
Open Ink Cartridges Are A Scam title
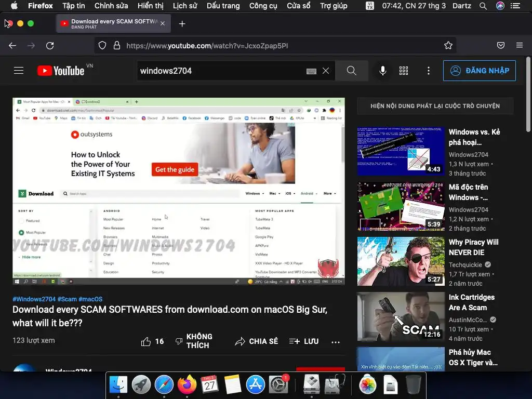472,302
